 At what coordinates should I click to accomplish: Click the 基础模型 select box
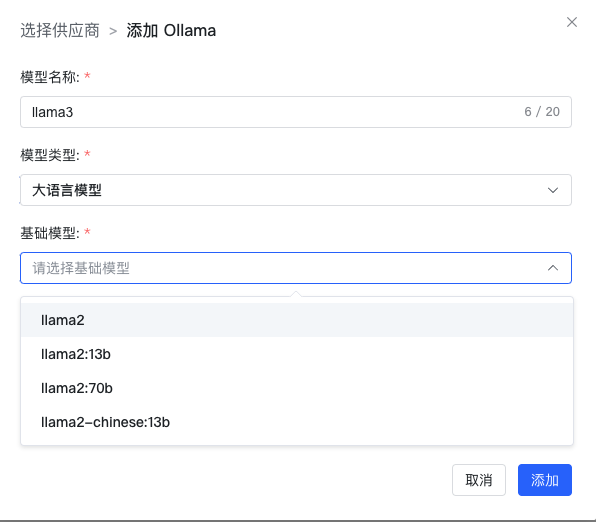296,268
